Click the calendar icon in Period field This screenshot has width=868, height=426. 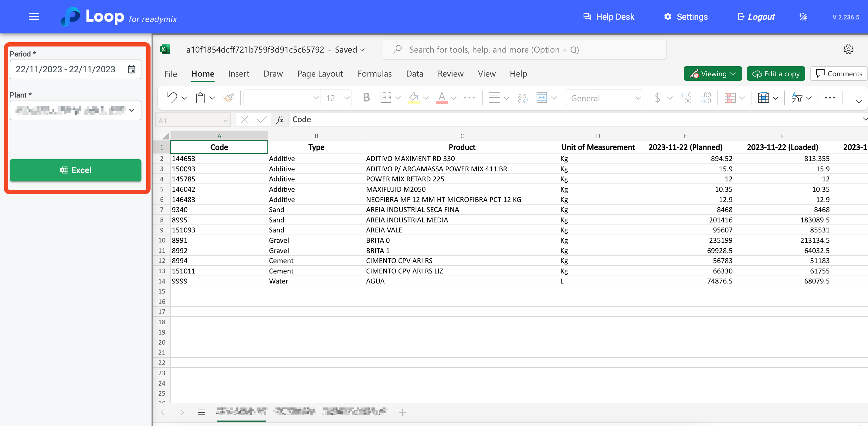tap(131, 69)
